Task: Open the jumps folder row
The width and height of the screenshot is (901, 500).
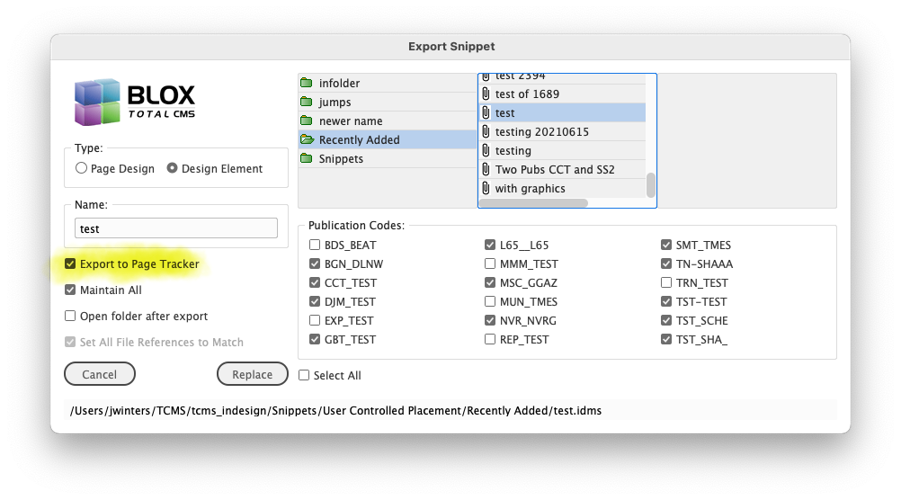Action: coord(387,102)
